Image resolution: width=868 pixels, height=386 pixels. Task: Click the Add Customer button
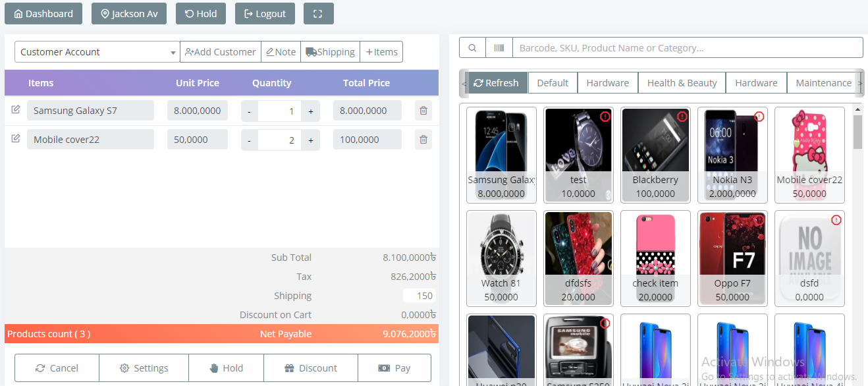pyautogui.click(x=221, y=52)
